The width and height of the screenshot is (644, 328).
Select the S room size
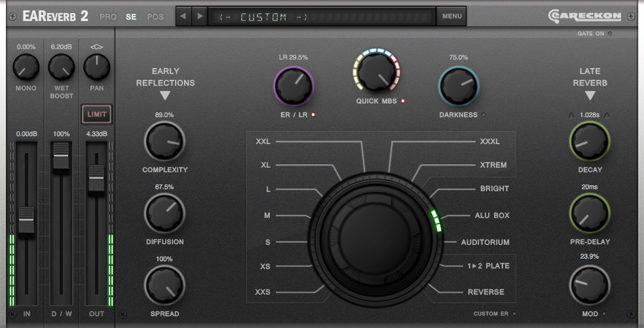point(268,242)
